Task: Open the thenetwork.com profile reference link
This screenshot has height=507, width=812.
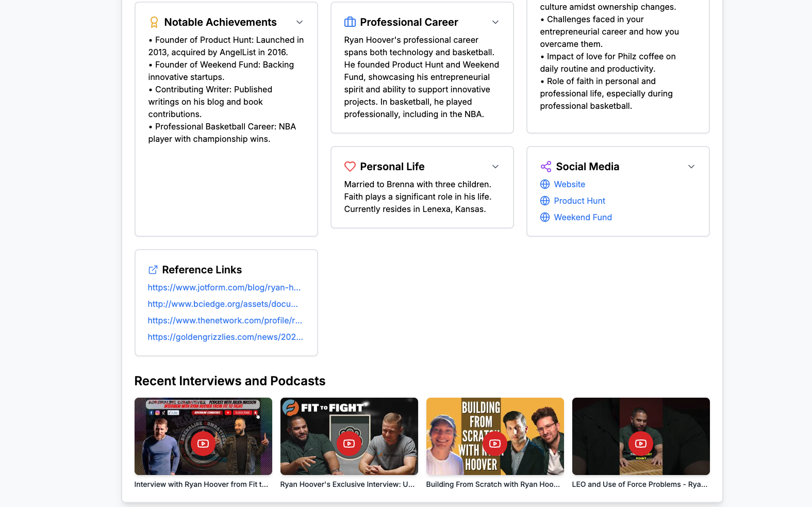Action: point(225,320)
